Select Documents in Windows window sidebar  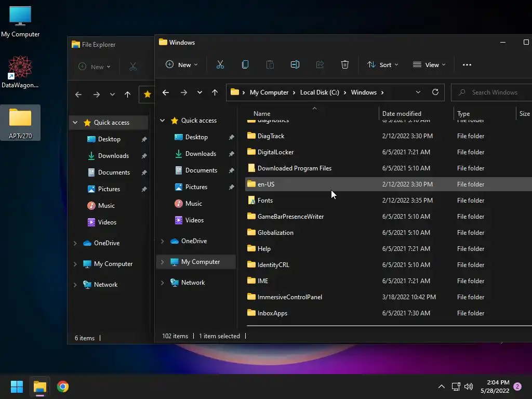click(201, 170)
